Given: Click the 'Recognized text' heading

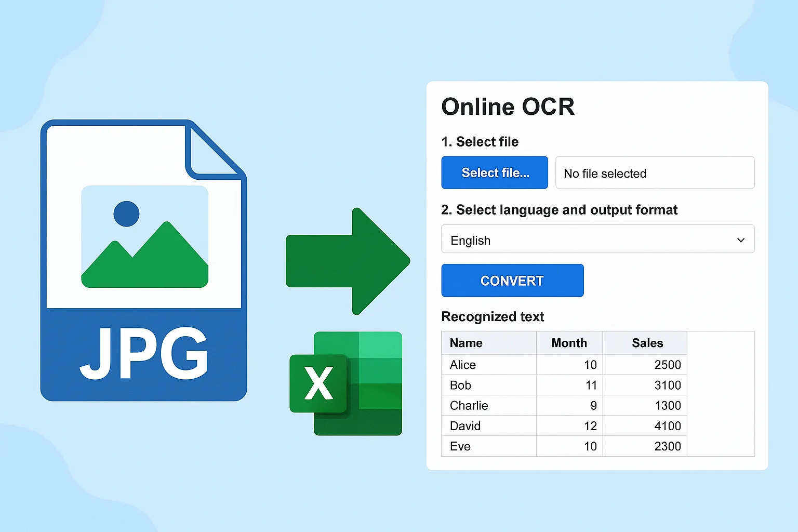Looking at the screenshot, I should 493,317.
